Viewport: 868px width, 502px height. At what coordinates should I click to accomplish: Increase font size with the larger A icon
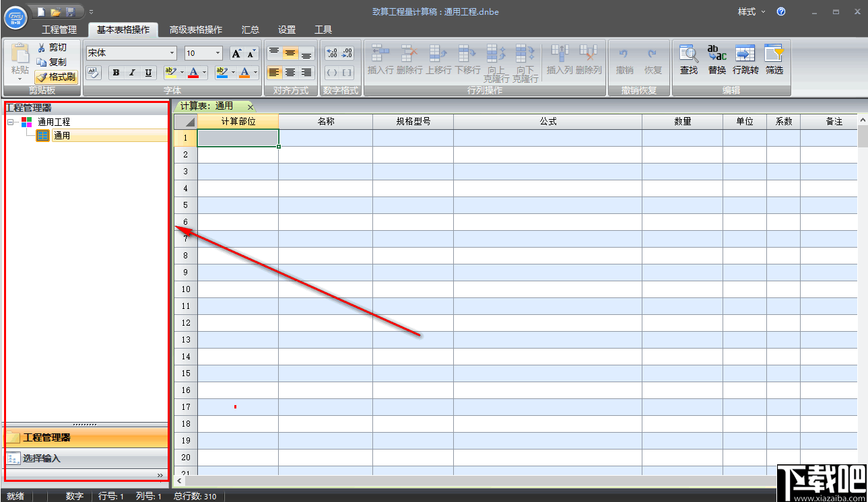click(236, 53)
